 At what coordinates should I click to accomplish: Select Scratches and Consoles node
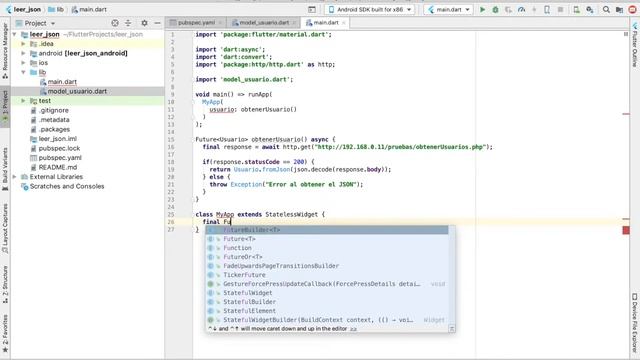pyautogui.click(x=67, y=186)
